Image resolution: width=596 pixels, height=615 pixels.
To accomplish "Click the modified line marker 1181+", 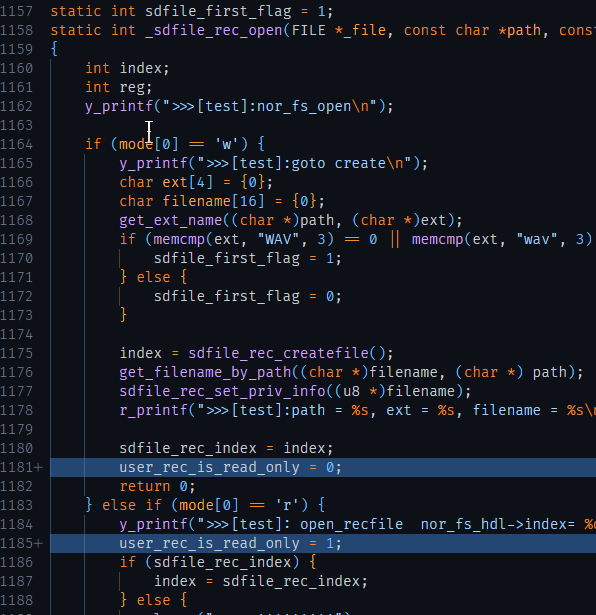I will (x=21, y=468).
